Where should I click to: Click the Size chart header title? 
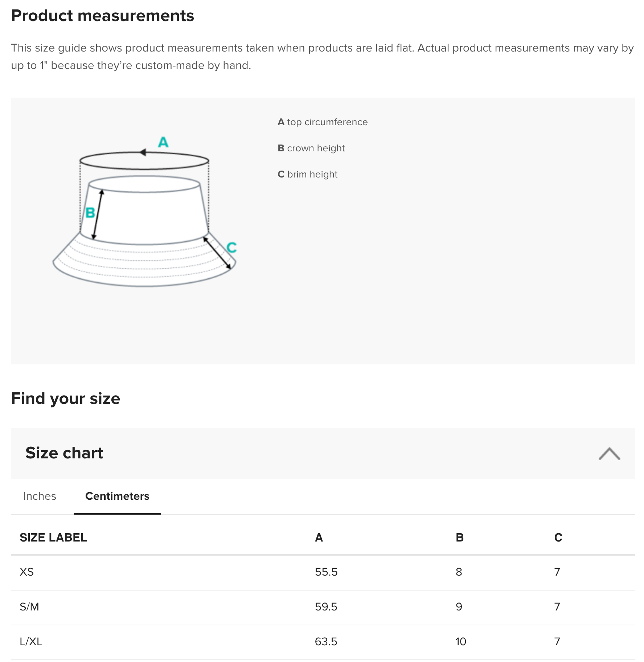pos(64,453)
